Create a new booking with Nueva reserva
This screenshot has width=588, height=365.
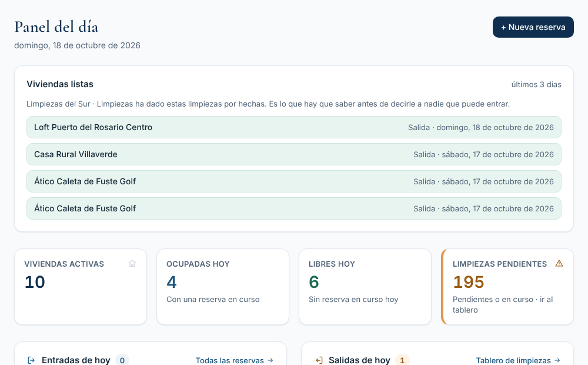pos(533,27)
